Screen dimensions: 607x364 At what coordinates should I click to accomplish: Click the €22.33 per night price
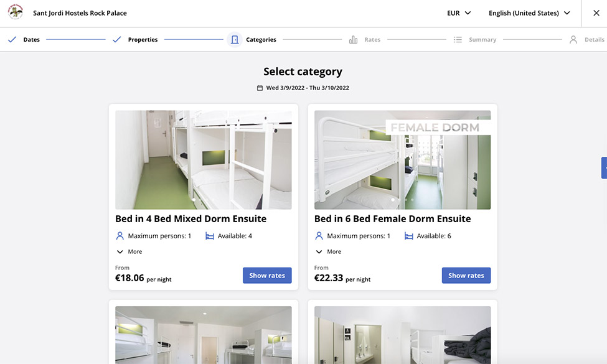pos(342,278)
